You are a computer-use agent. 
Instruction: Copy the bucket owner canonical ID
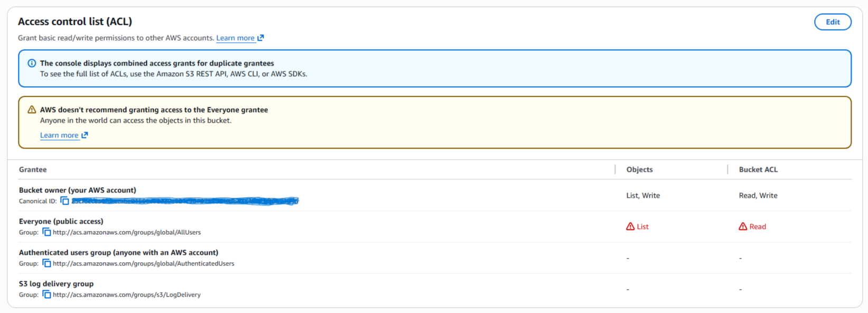64,201
